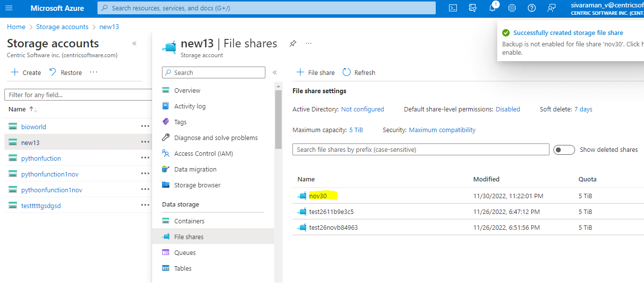Image resolution: width=644 pixels, height=283 pixels.
Task: Open the notifications bell
Action: click(493, 8)
